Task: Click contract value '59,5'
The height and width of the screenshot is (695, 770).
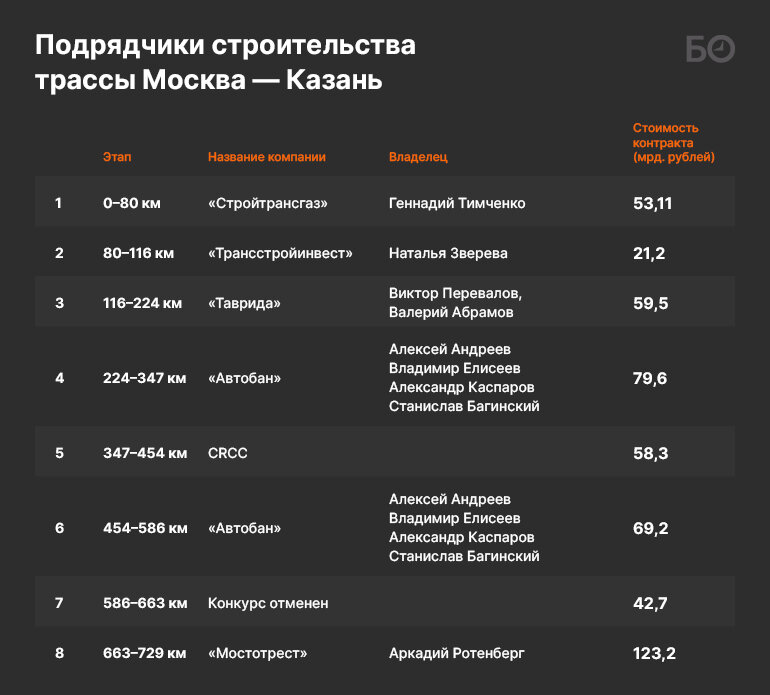Action: [650, 304]
